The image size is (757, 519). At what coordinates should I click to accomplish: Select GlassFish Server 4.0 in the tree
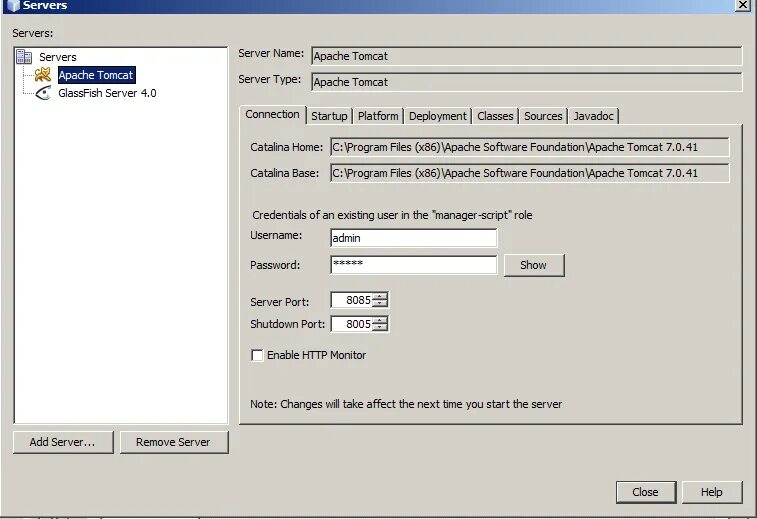click(x=107, y=93)
